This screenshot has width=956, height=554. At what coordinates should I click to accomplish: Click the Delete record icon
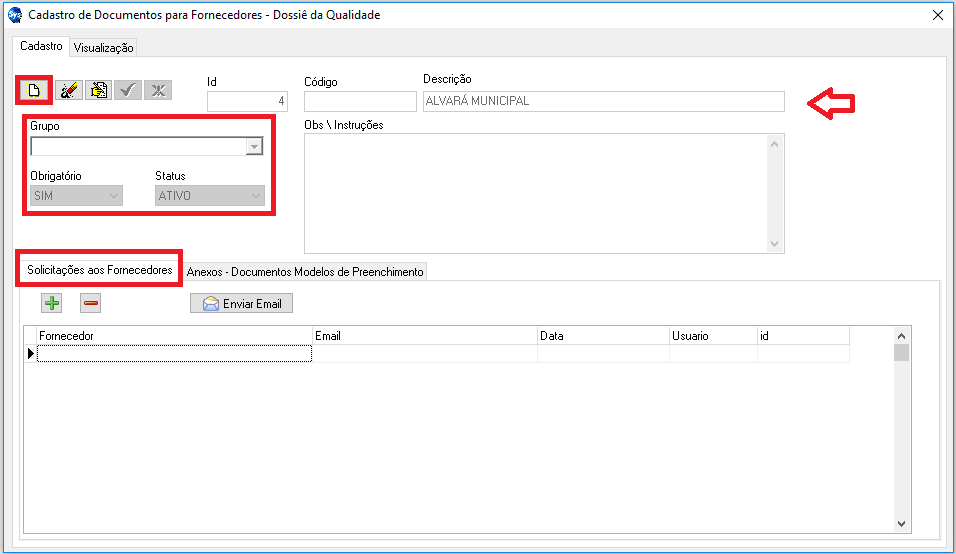point(98,90)
